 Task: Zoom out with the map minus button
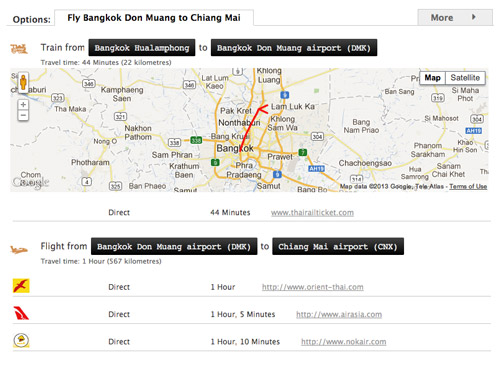pos(23,116)
